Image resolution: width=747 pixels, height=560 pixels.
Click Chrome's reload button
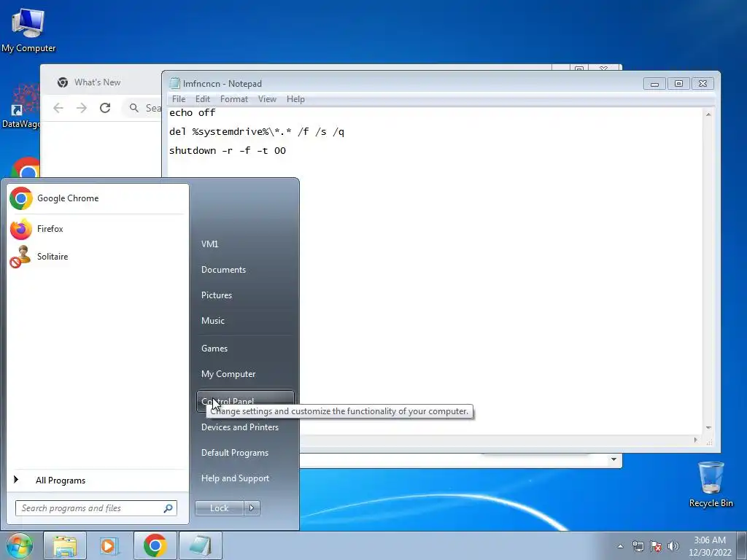coord(105,108)
